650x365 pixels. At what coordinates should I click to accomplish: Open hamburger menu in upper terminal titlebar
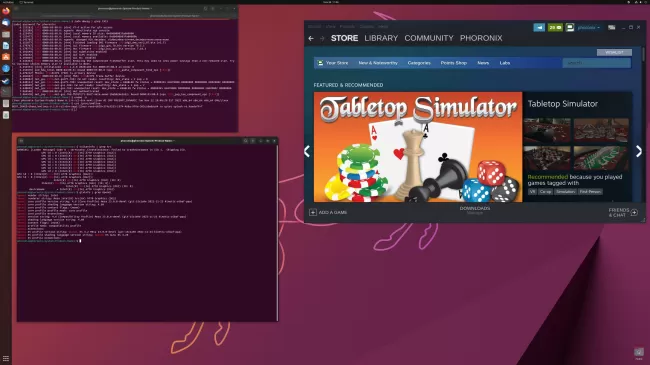[x=213, y=8]
